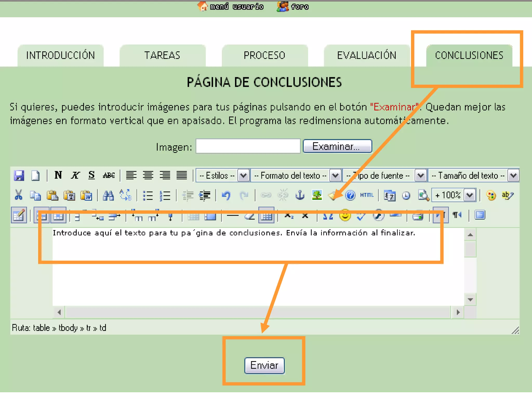Viewport: 532px width, 399px height.
Task: Switch to the EVALUACIÓN tab
Action: [367, 55]
